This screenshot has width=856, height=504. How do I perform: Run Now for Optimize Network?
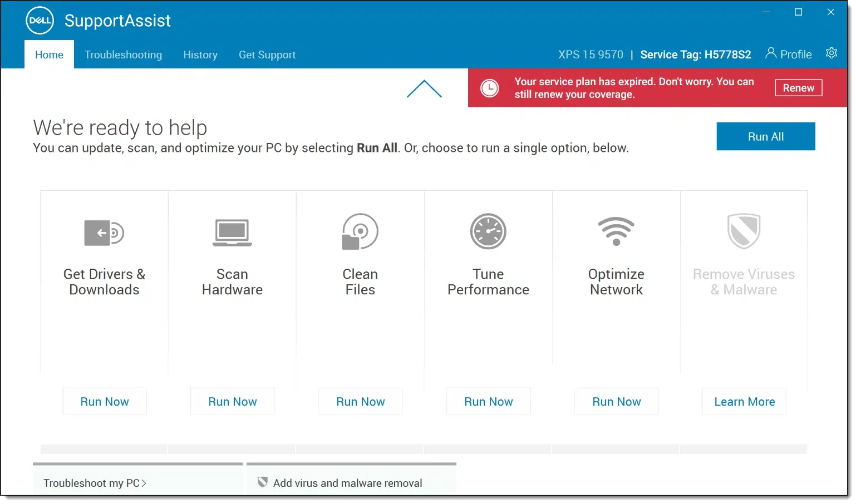click(617, 402)
